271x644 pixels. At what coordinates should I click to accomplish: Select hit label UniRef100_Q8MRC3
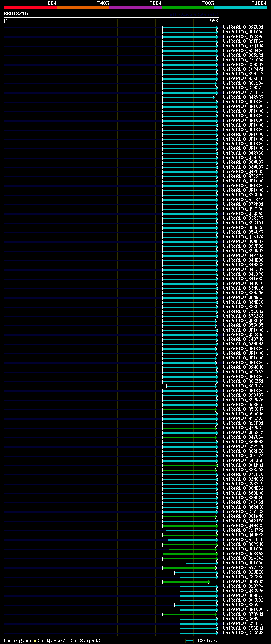click(x=244, y=298)
